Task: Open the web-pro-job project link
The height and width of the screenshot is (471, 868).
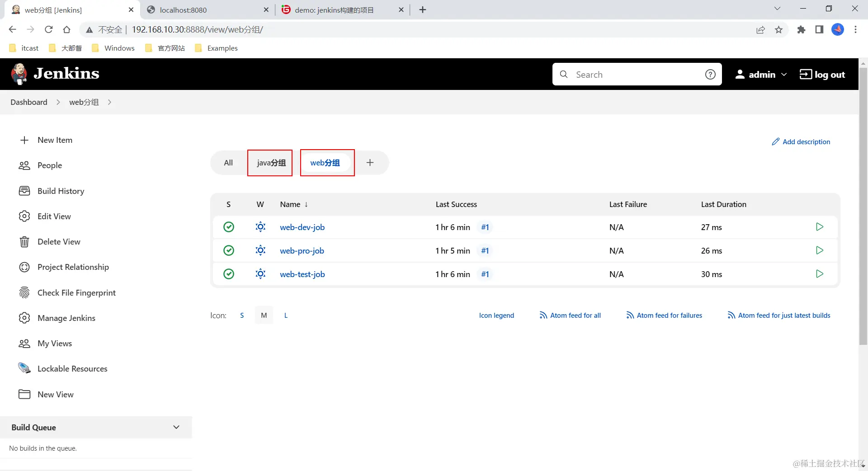Action: (x=302, y=251)
